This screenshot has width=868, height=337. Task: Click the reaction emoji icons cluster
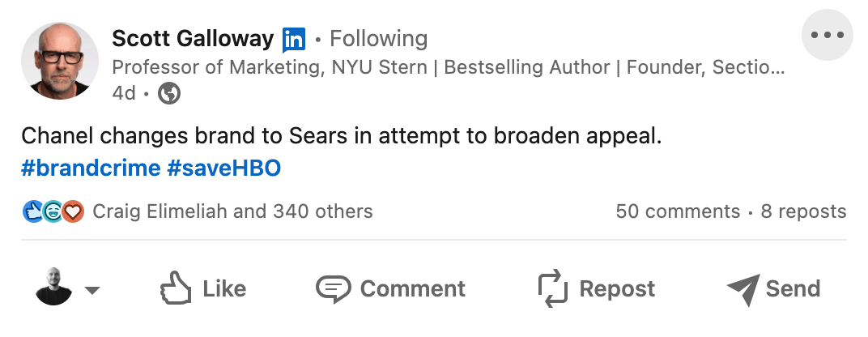(x=53, y=212)
